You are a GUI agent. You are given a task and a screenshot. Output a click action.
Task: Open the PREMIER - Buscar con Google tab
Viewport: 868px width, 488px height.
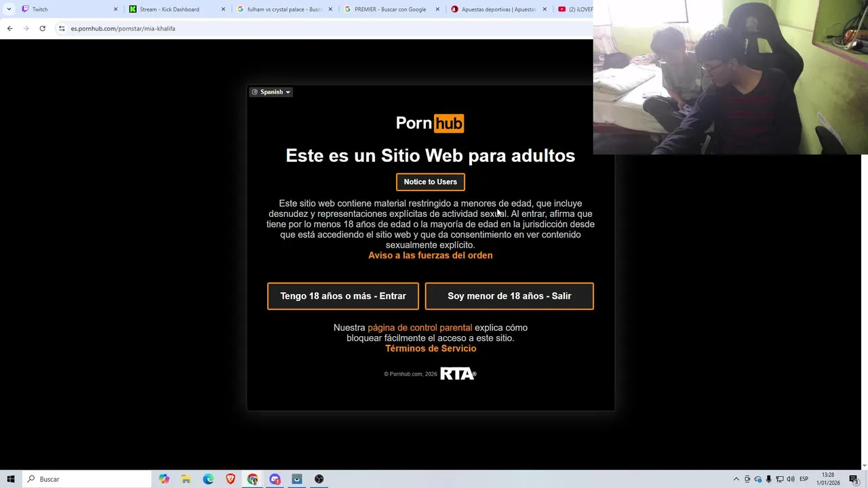tap(391, 9)
